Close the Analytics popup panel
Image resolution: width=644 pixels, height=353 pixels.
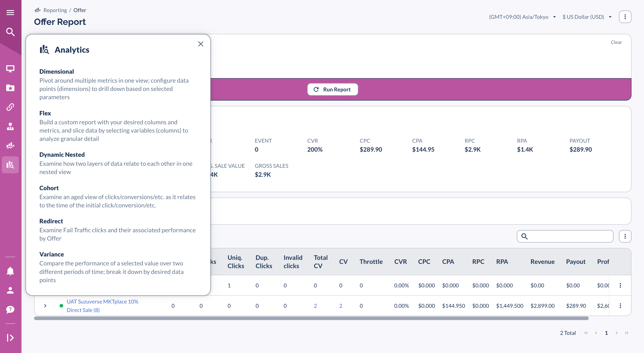pos(200,44)
